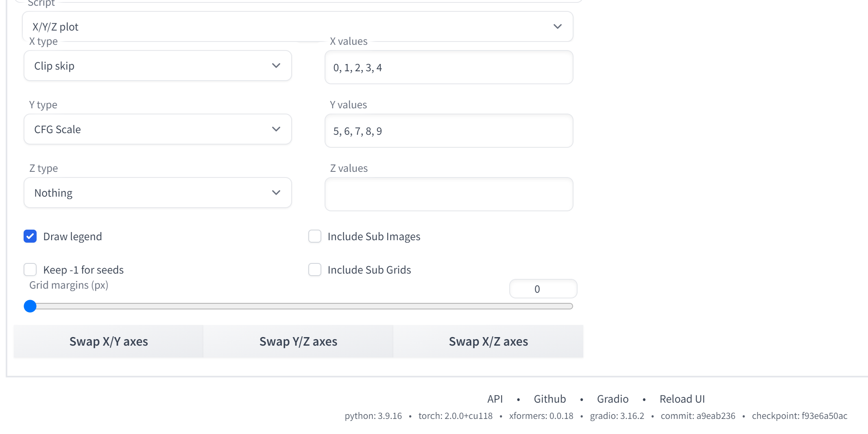Follow the Gradio footer link
This screenshot has height=434, width=868.
coord(613,399)
